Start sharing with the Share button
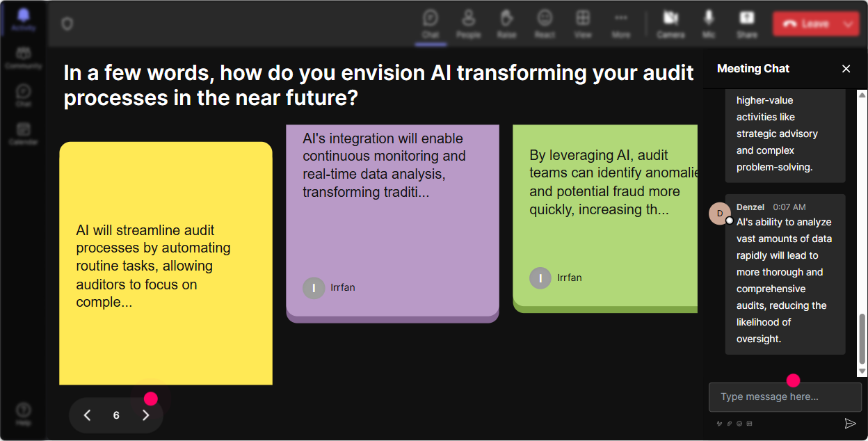This screenshot has height=441, width=868. (x=747, y=24)
